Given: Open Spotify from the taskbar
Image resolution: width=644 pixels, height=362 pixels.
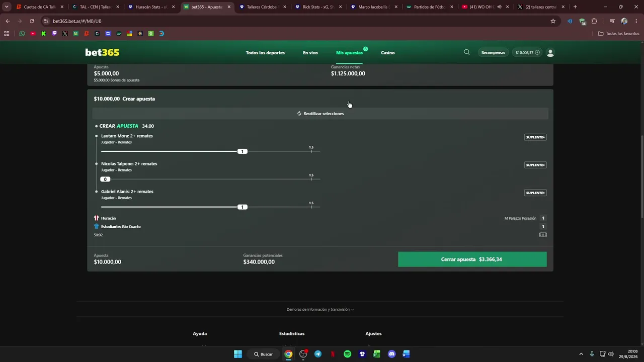Looking at the screenshot, I should 347,354.
